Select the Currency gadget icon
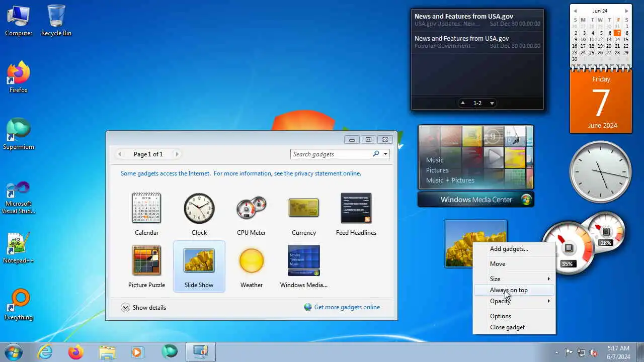644x362 pixels. coord(303,208)
